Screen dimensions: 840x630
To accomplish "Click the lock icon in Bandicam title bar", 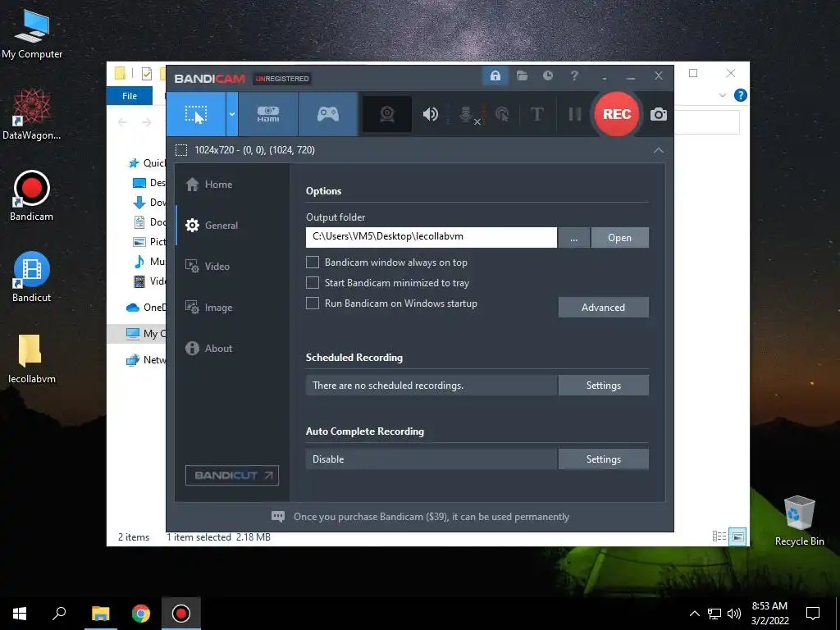I will click(x=495, y=75).
